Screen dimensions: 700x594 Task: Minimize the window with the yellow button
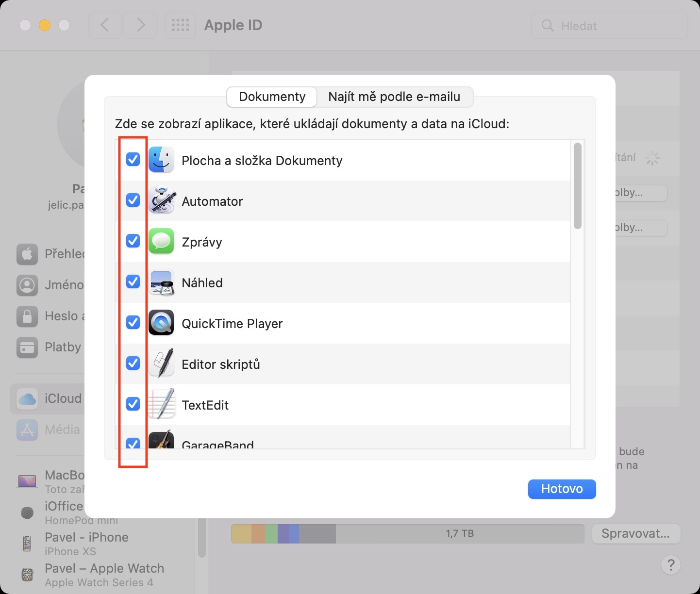(45, 25)
